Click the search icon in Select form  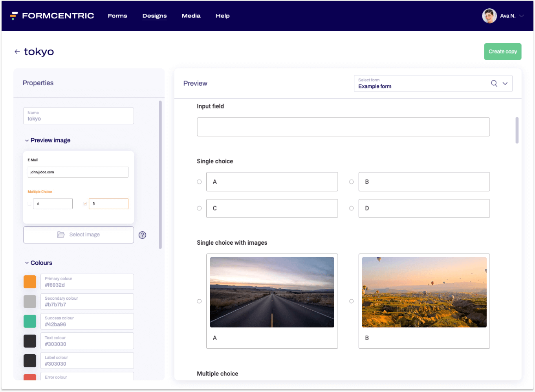coord(494,83)
